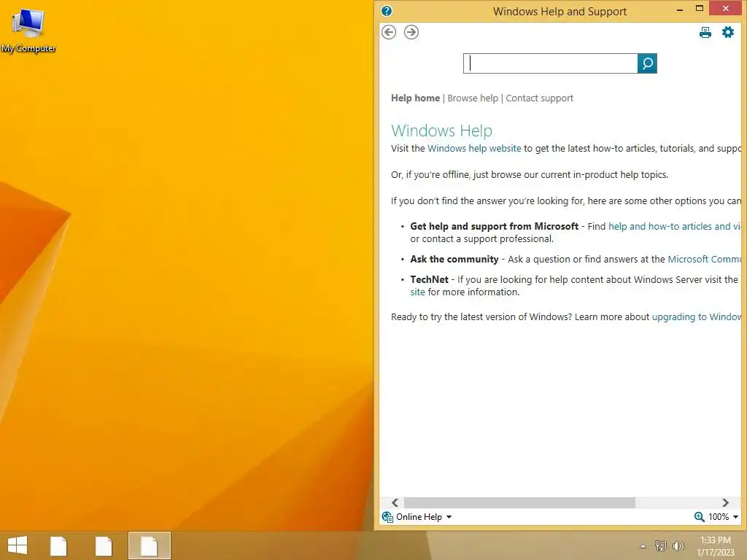Click the horizontal scrollbar left arrow
Viewport: 747px width, 560px height.
coord(395,502)
